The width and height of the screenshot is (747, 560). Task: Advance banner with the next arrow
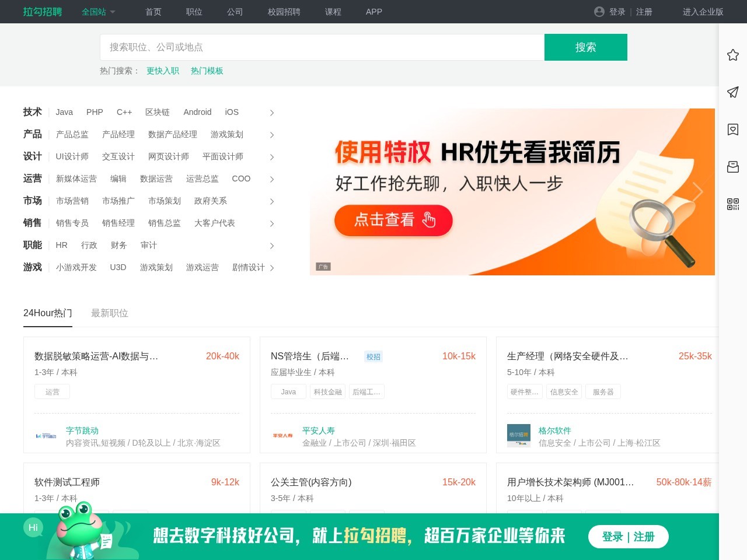pos(698,192)
